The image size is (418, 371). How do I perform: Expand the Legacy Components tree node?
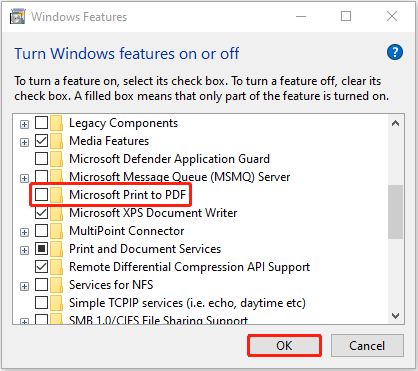(24, 124)
